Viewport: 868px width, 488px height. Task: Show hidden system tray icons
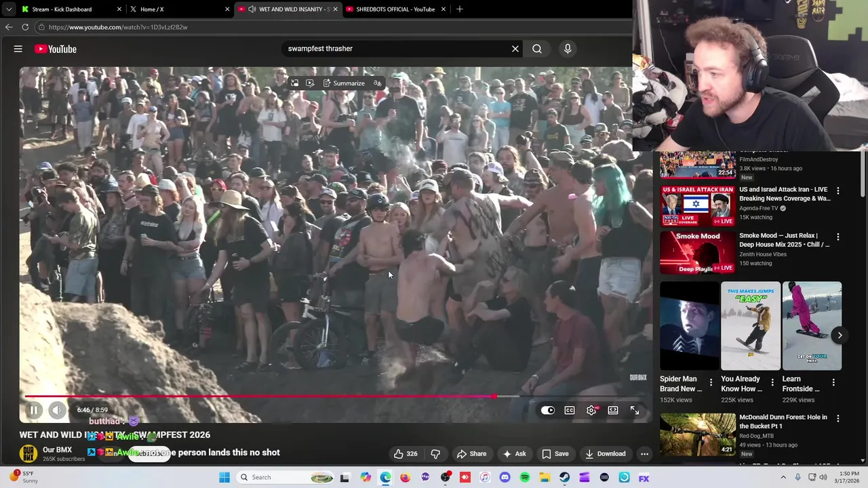783,477
